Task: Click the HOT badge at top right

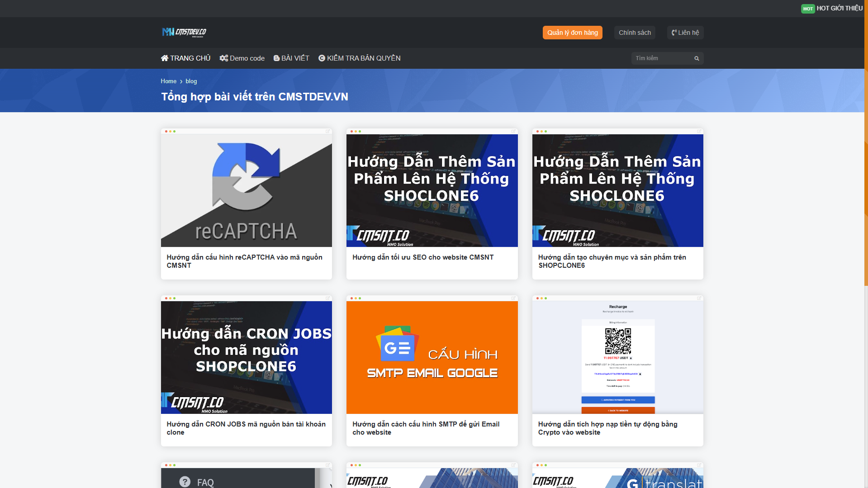Action: (x=807, y=9)
